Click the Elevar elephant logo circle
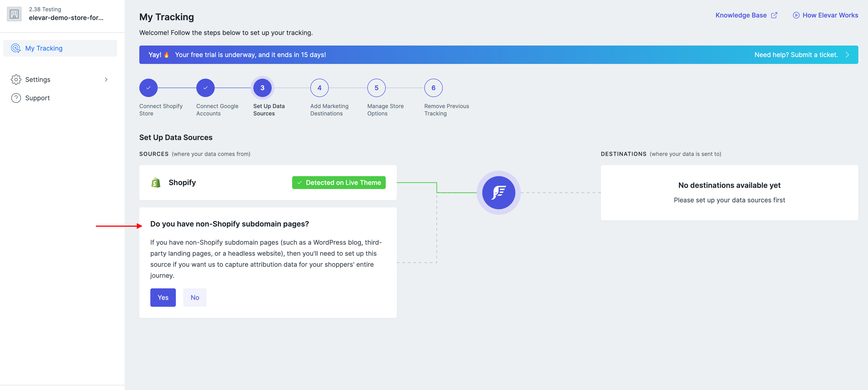Screen dimensions: 868x390 click(x=498, y=193)
